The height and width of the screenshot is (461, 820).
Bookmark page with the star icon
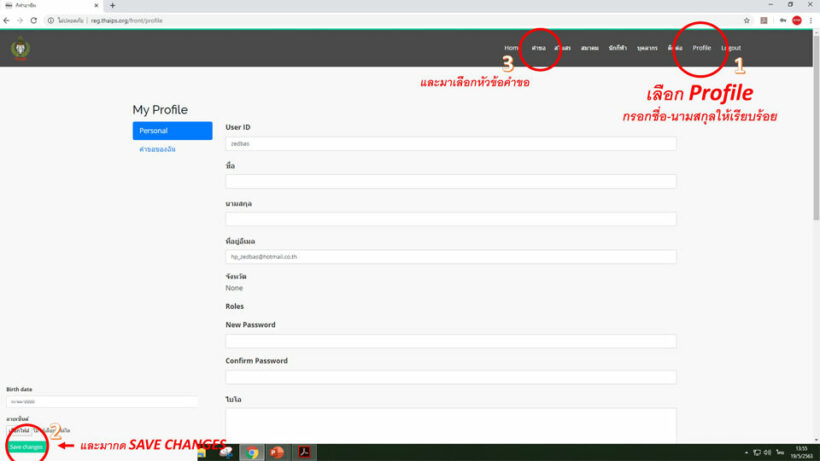point(747,20)
